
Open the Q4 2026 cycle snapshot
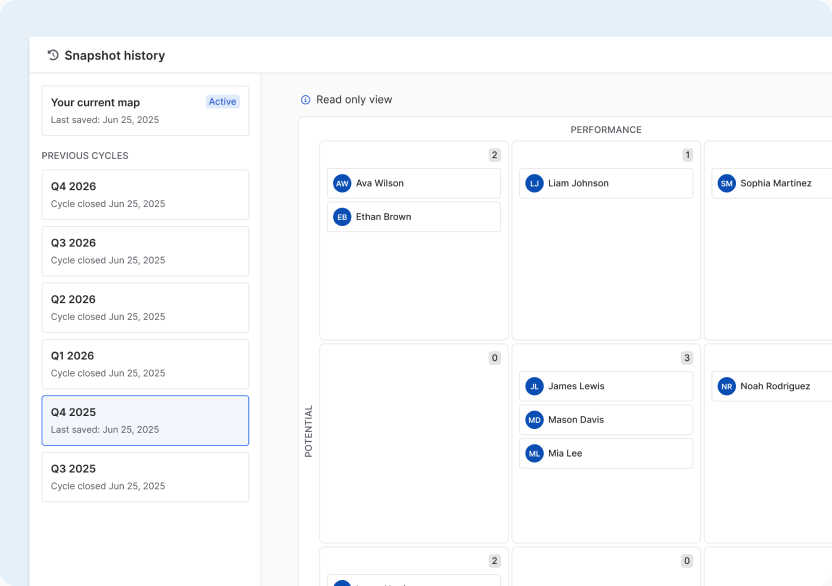[145, 195]
